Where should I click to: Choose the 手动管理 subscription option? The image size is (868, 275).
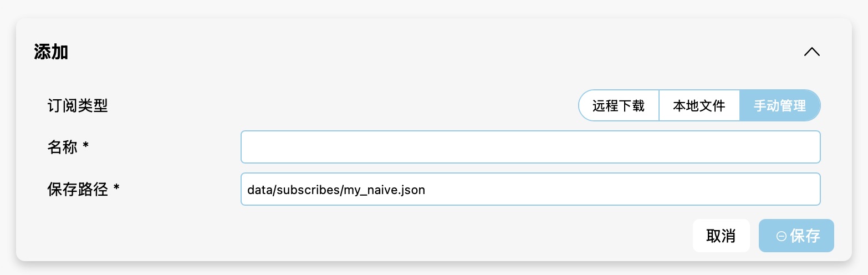point(779,105)
